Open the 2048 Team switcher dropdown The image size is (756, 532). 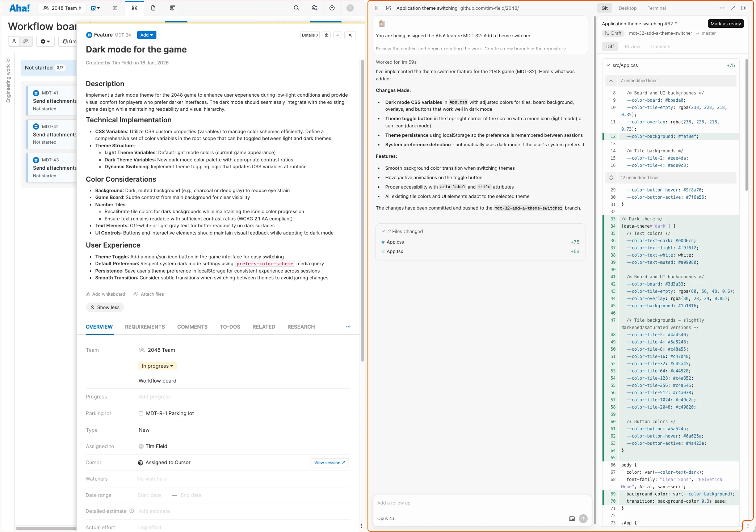(x=62, y=8)
